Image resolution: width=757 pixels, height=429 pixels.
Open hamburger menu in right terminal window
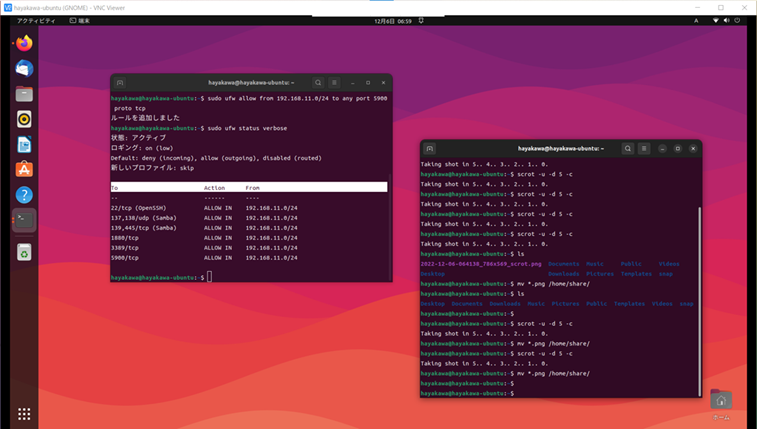pos(645,148)
